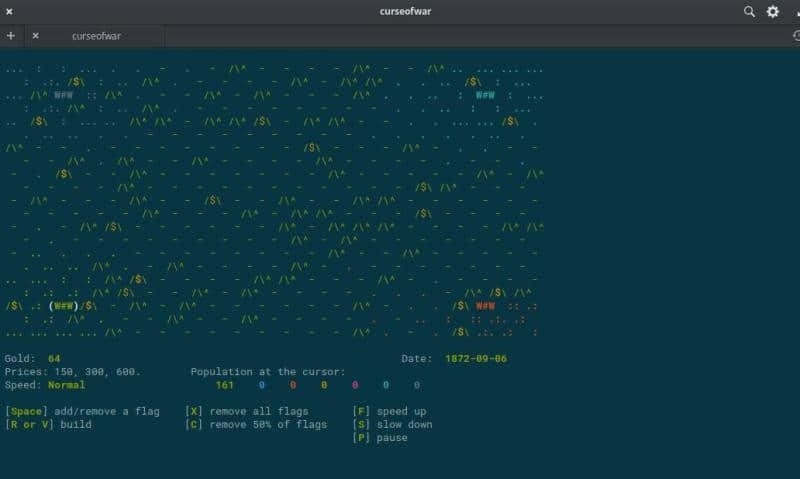The height and width of the screenshot is (479, 800).
Task: Click the [C] remove 50% of flags hint
Action: click(x=257, y=424)
